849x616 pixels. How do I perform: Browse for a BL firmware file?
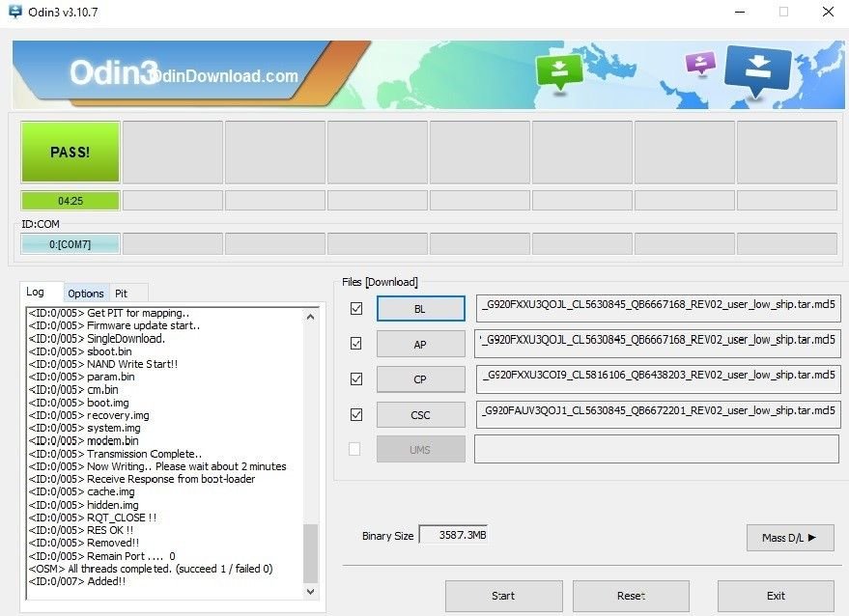420,309
